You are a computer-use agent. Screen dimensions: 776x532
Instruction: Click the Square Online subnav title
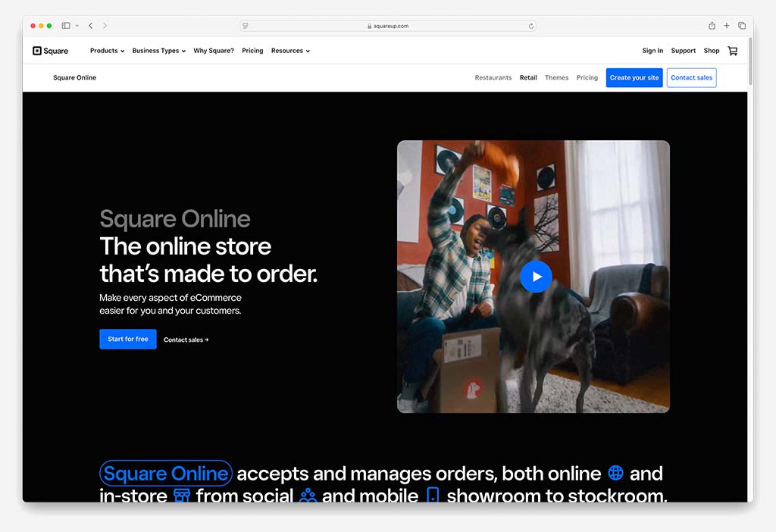(x=75, y=78)
